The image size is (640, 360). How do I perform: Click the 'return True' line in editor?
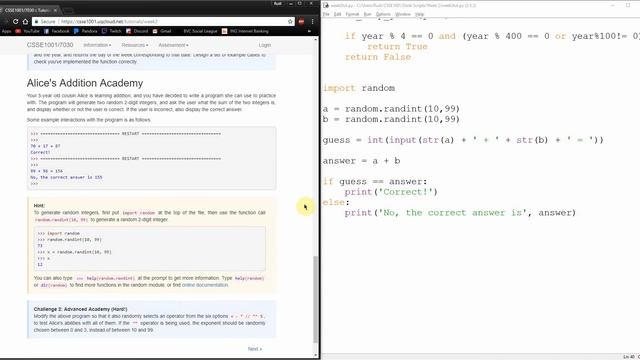pos(397,47)
